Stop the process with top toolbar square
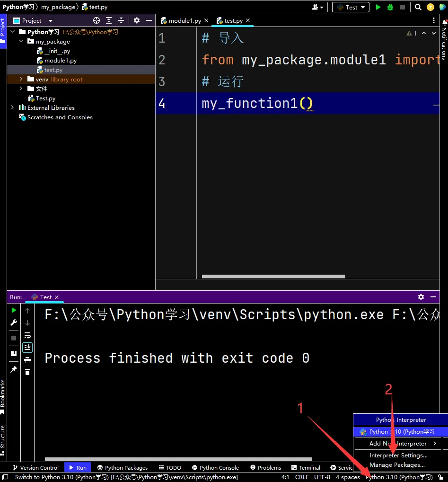The height and width of the screenshot is (482, 448). (x=402, y=7)
